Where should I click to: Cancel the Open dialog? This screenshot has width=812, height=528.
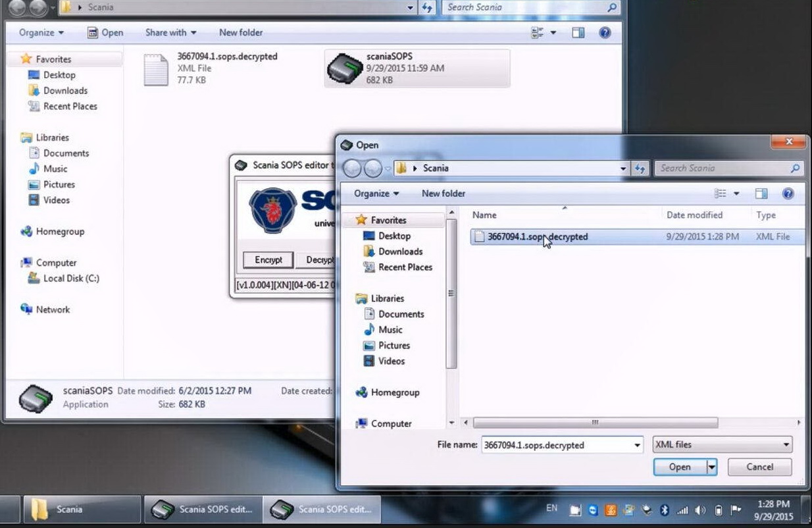759,467
